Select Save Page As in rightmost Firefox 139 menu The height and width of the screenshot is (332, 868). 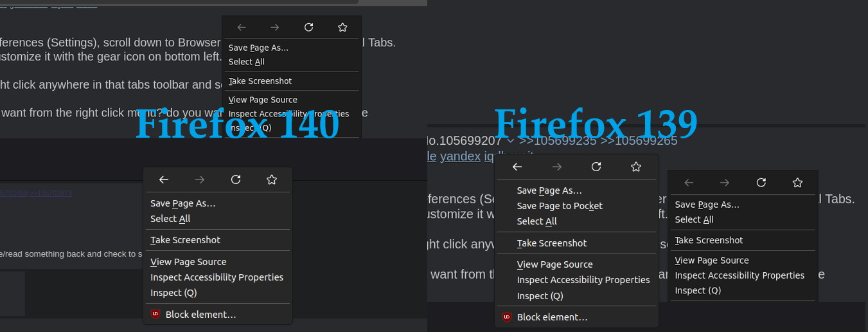pos(707,205)
